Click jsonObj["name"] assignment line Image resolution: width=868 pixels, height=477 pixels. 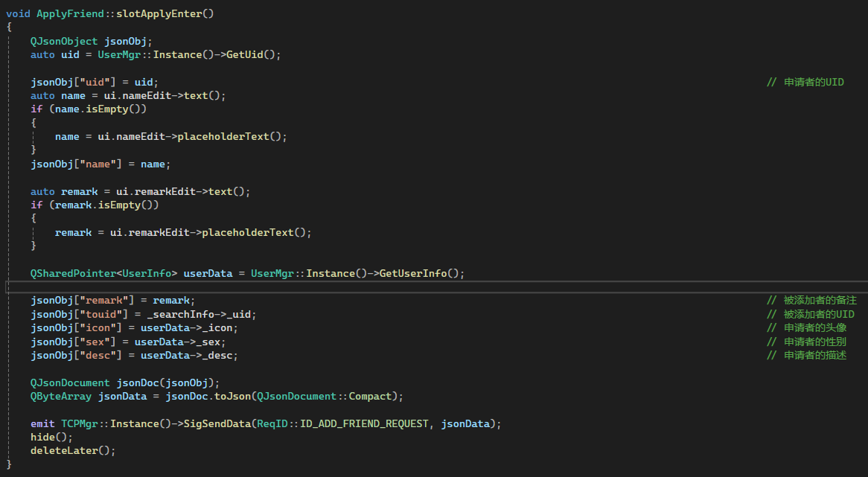(x=100, y=164)
